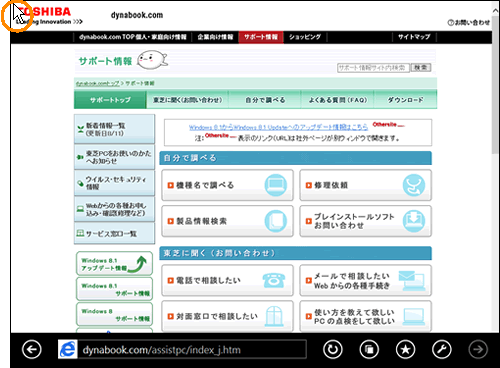
Task: Click the browser back arrow button
Action: (32, 349)
